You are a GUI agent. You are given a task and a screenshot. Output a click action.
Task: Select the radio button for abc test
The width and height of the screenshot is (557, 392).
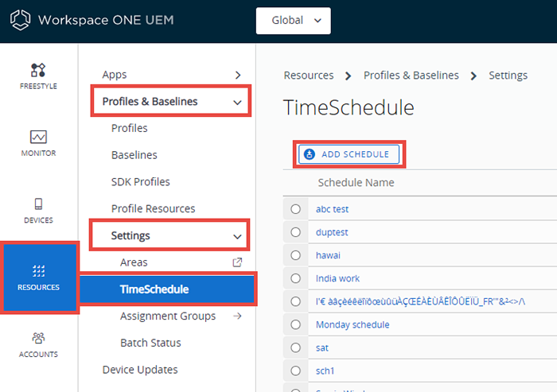295,209
